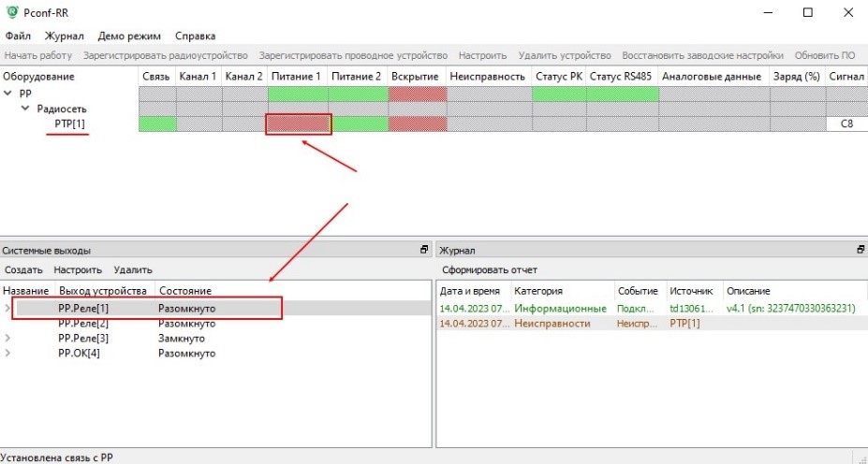
Task: Select the РТР[1] device in the tree
Action: [71, 124]
